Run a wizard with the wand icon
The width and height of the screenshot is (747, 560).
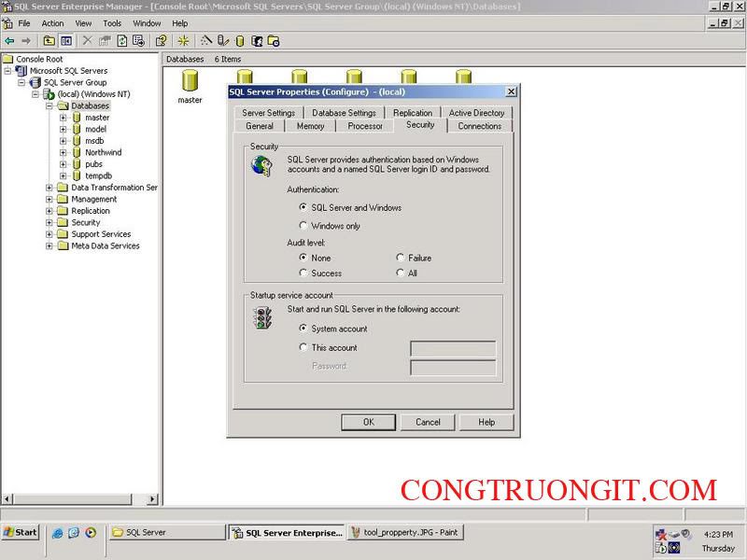pyautogui.click(x=206, y=41)
